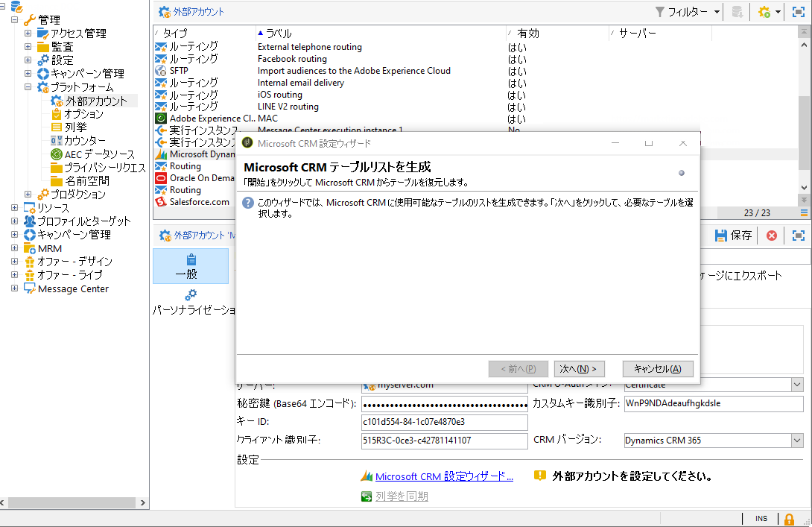
Task: Click the オファー - デザイン gift icon
Action: (x=30, y=262)
